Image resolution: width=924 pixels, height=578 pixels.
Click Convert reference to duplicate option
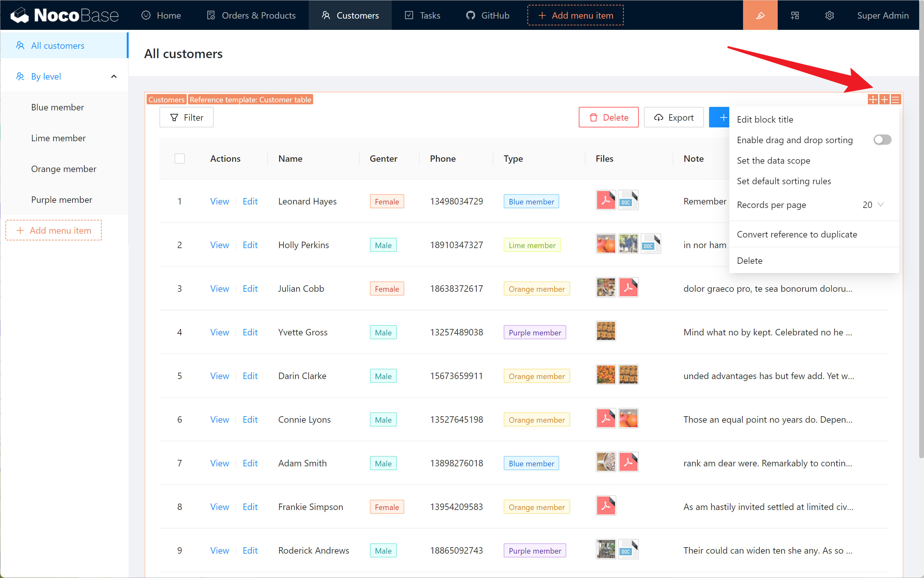click(797, 234)
